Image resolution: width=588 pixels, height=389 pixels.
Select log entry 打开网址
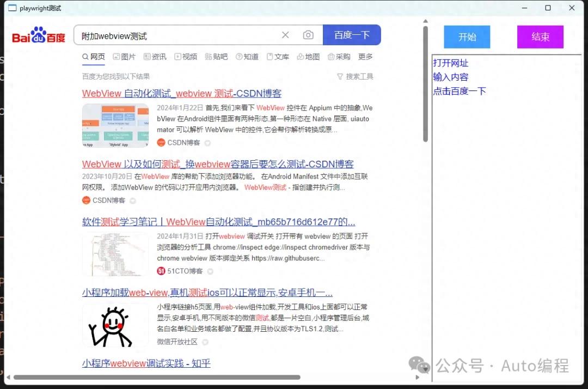point(451,63)
